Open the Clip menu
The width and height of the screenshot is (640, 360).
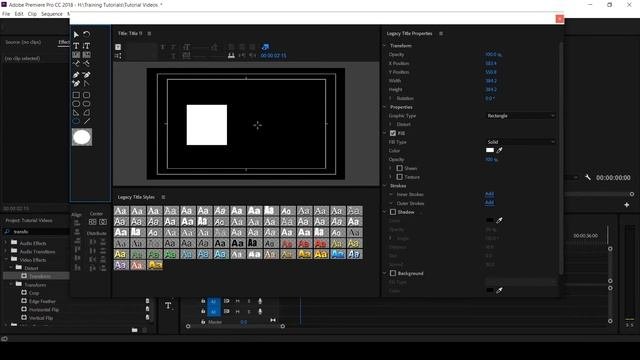pos(32,14)
